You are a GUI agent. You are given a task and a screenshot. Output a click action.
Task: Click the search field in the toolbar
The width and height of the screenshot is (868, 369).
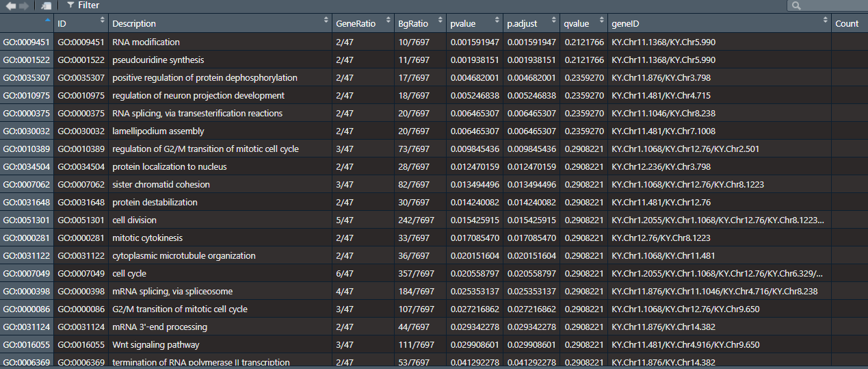pyautogui.click(x=826, y=5)
